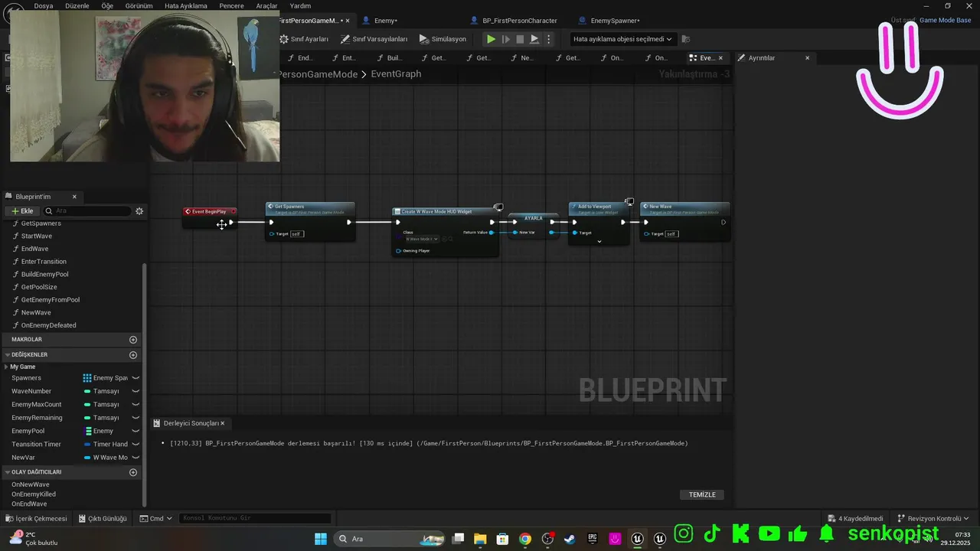This screenshot has height=551, width=980.
Task: Open Epic Games Launcher from taskbar
Action: (x=592, y=539)
